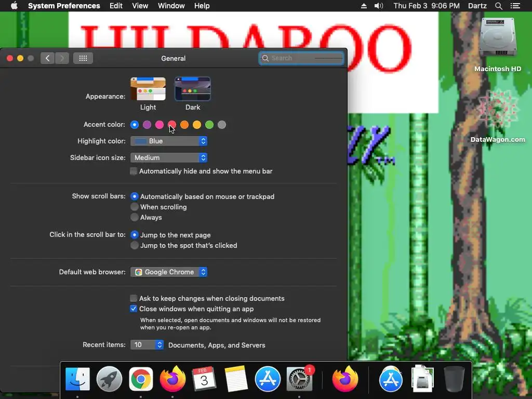
Task: Open the Default web browser dropdown
Action: coord(169,272)
